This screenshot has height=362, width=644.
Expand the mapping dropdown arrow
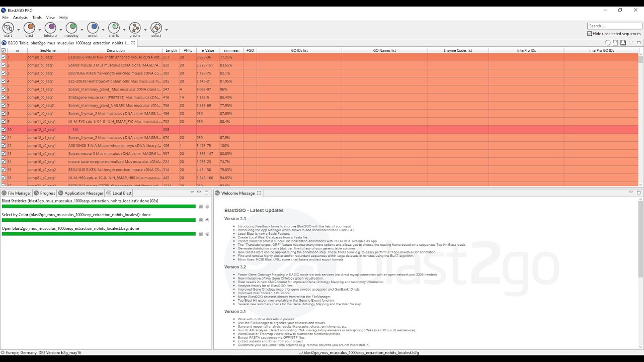[82, 30]
